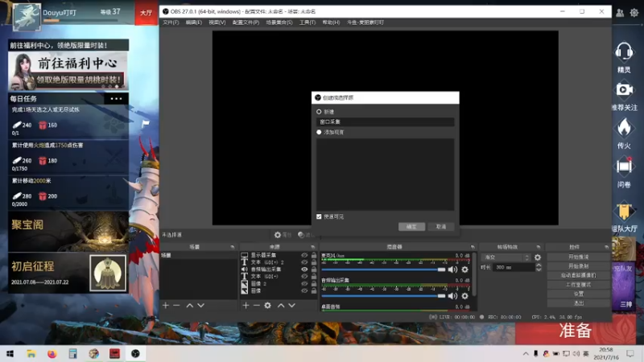Screen dimensions: 644x362
Task: Open the 视图(V) menu in OBS
Action: [x=217, y=23]
